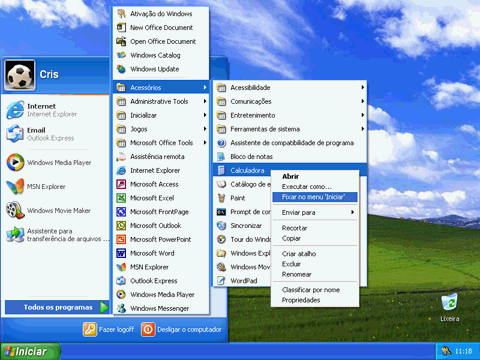This screenshot has height=360, width=480.
Task: Open the New Office Document icon
Action: [121, 27]
